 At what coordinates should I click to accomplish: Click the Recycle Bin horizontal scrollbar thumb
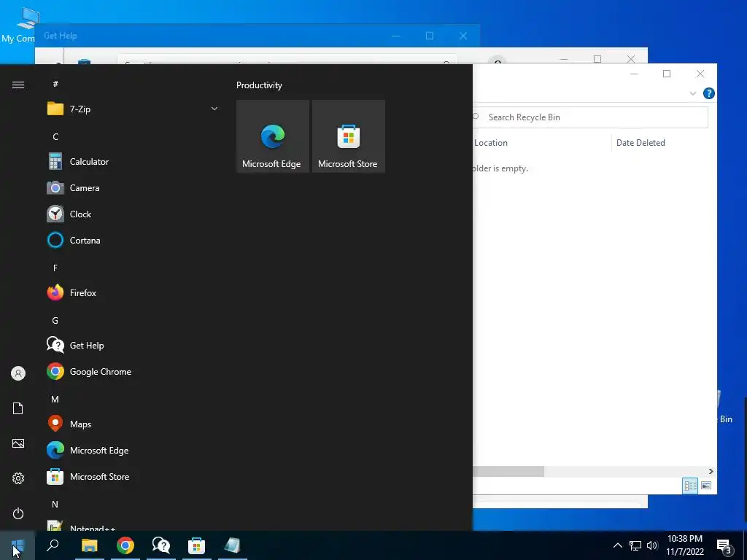tap(508, 472)
